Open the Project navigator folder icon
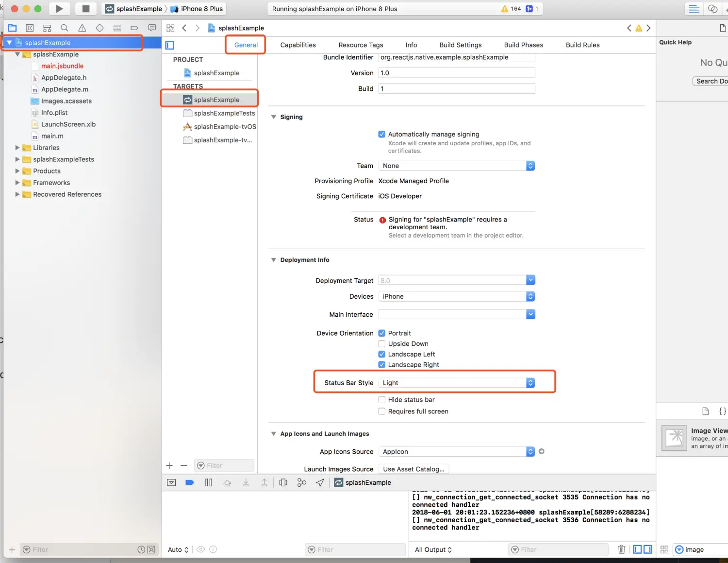 (x=13, y=28)
